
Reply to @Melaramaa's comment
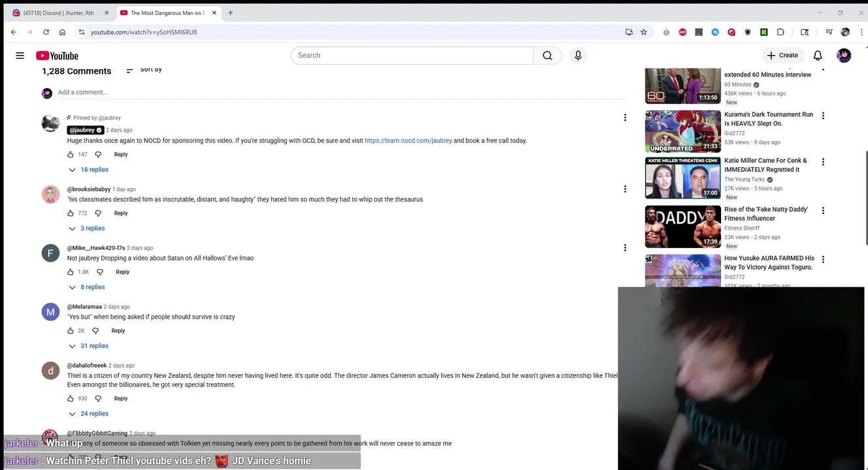point(118,331)
